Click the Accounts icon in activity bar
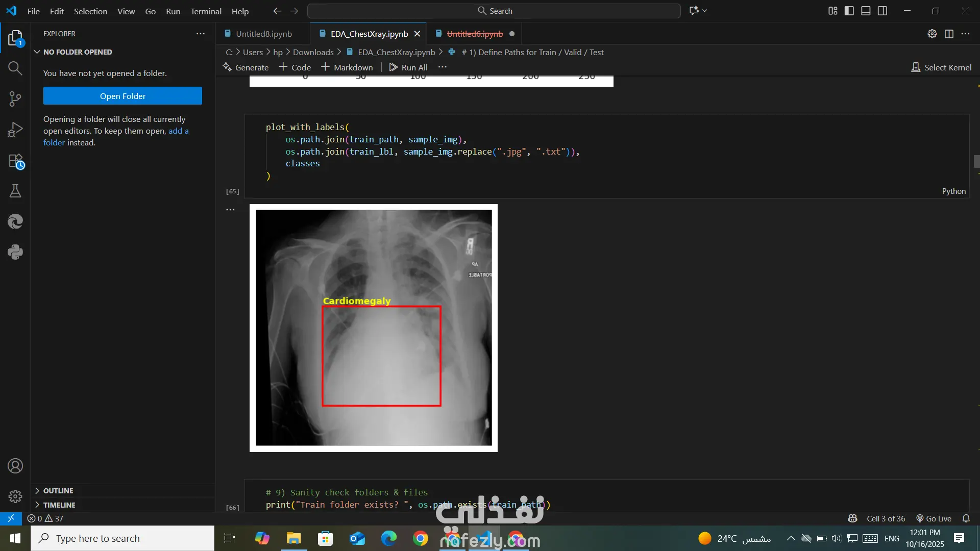The height and width of the screenshot is (551, 980). pos(15,466)
